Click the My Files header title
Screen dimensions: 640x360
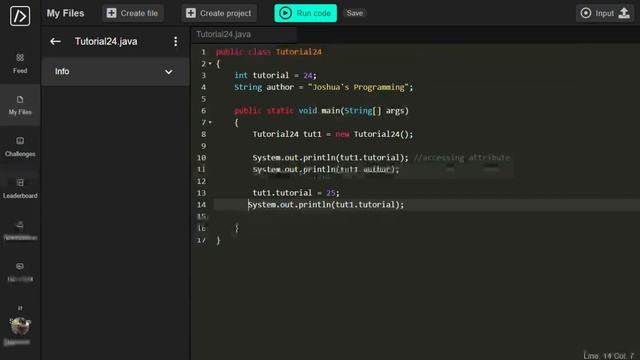coord(65,13)
